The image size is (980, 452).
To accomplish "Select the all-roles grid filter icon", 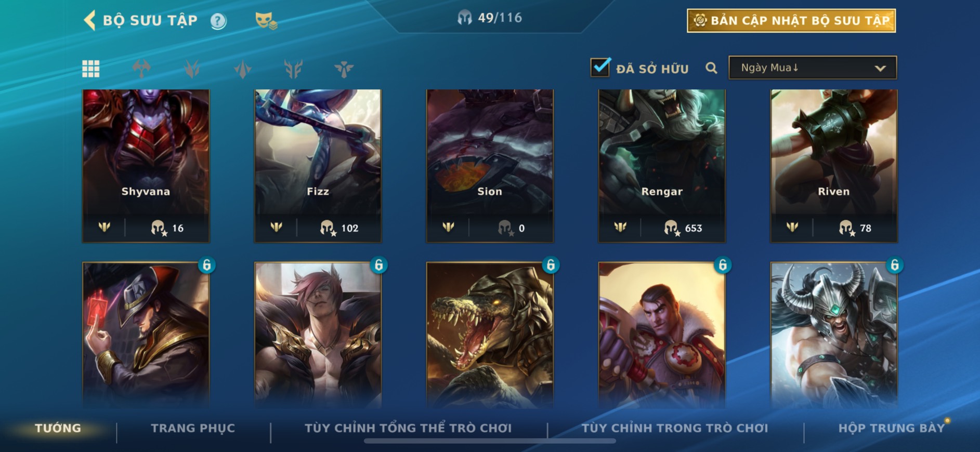I will click(91, 69).
